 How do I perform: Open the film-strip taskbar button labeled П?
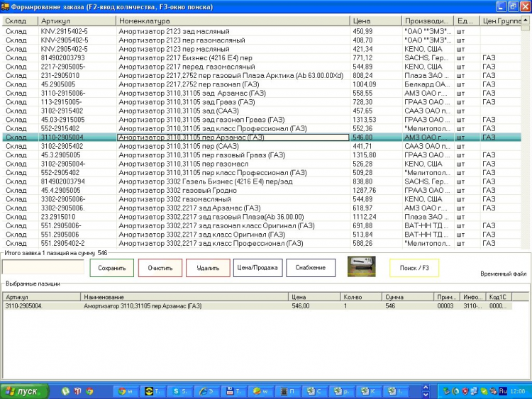pos(288,391)
